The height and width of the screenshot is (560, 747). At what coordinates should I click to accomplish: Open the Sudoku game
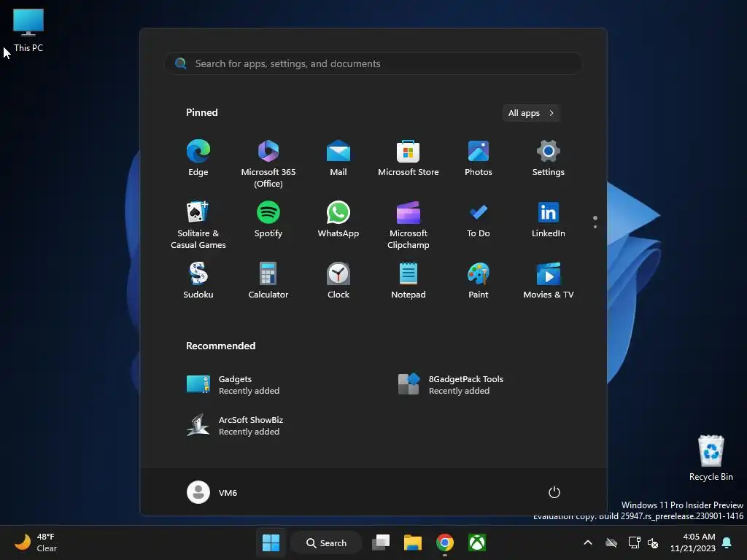click(198, 281)
